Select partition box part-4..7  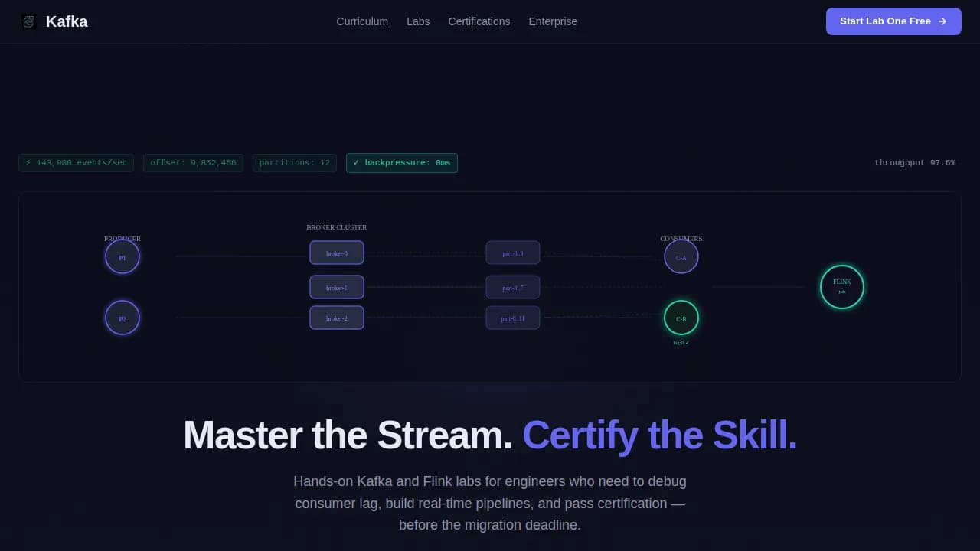(513, 287)
